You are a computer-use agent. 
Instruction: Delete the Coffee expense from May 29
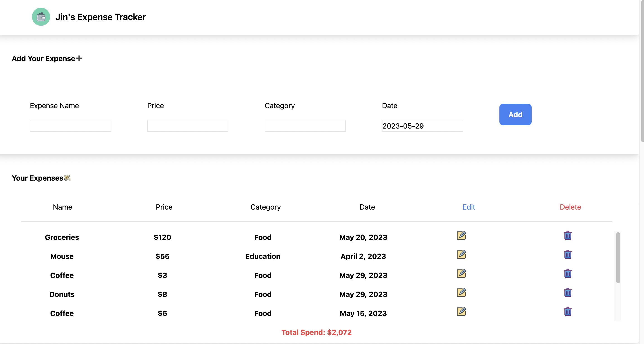coord(568,274)
